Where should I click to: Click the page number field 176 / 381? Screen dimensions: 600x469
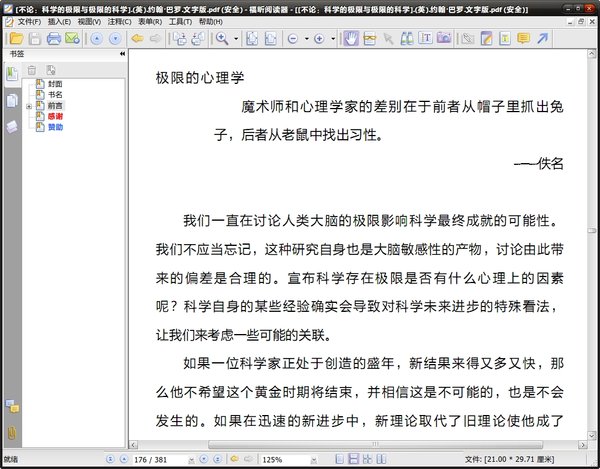[x=161, y=459]
